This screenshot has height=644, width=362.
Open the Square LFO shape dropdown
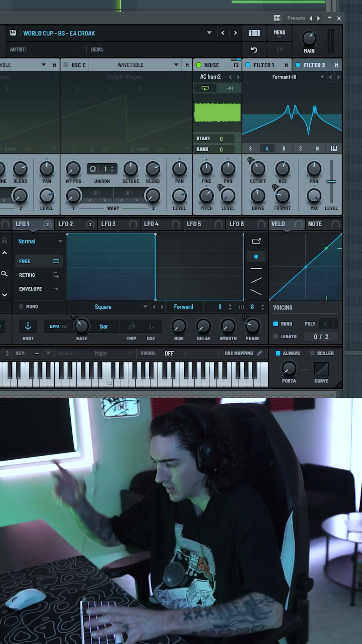pyautogui.click(x=107, y=307)
